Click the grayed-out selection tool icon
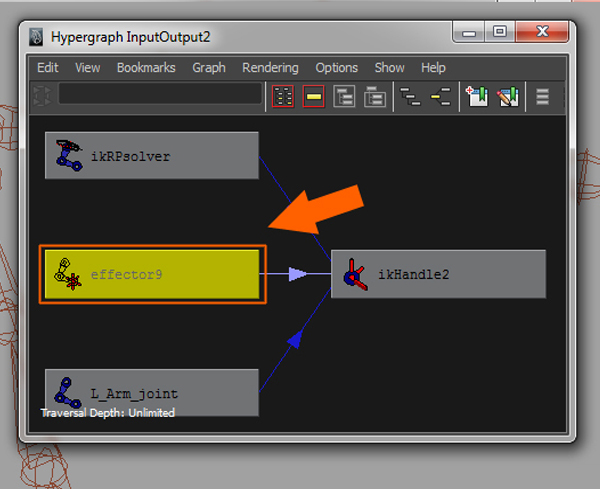 click(42, 96)
